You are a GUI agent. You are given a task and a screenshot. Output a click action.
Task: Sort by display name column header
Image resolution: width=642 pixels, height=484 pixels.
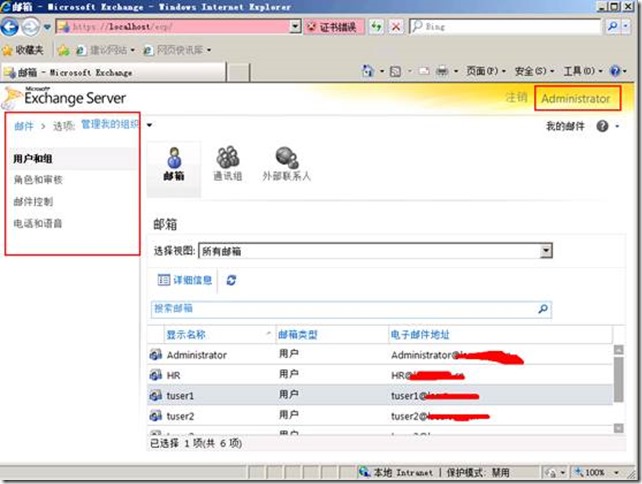pos(219,335)
